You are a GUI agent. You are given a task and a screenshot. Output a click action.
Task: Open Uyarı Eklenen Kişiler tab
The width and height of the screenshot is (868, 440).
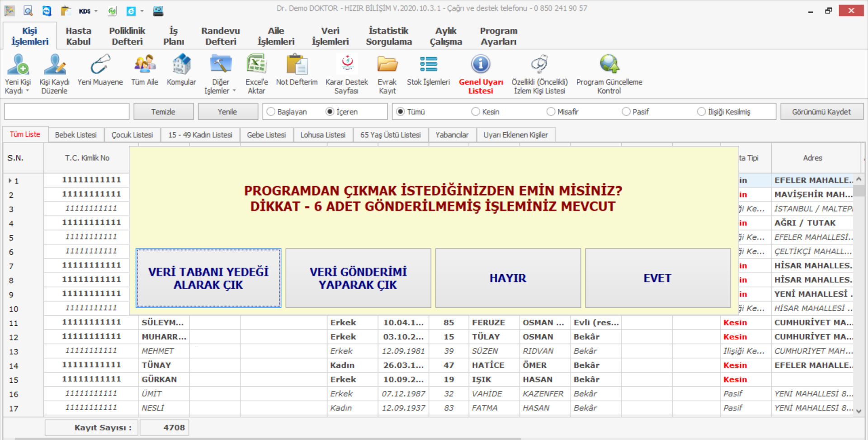click(x=516, y=135)
